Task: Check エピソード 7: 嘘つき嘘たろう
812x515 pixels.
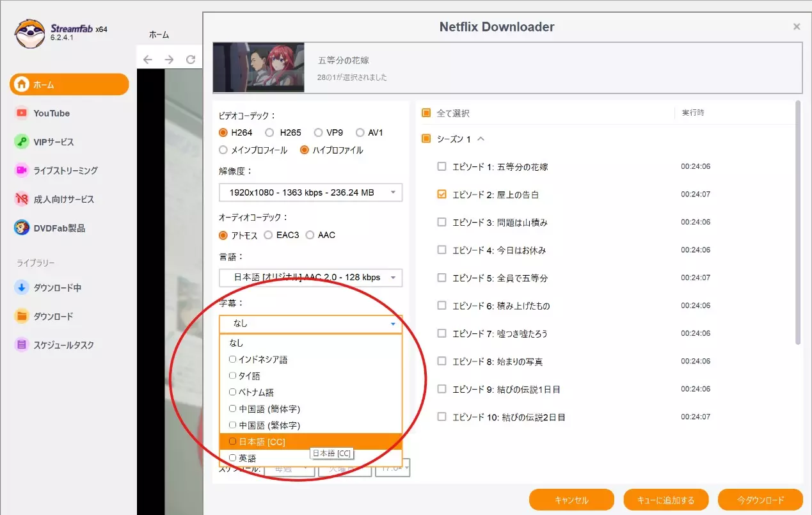Action: (x=442, y=333)
